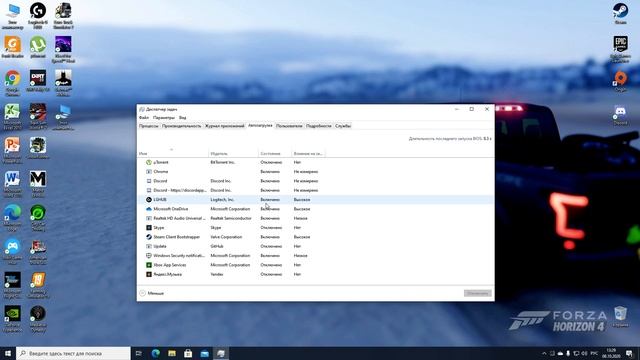Select the Автозагрузка tab

[260, 125]
